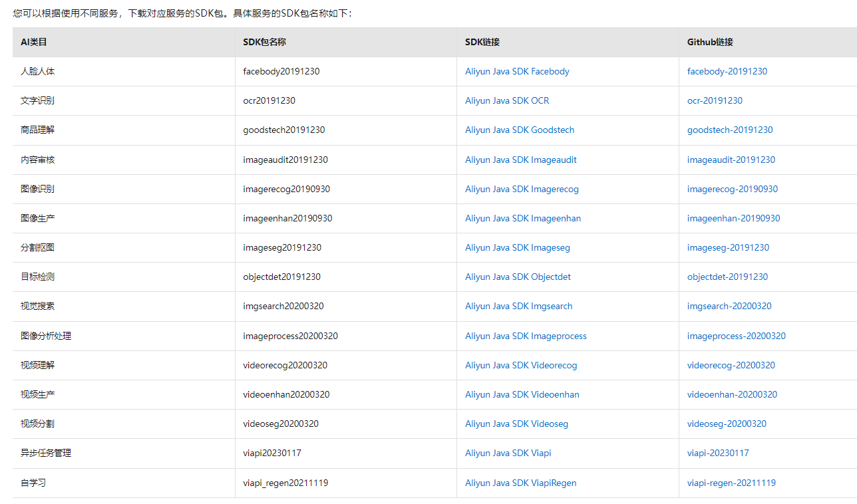
Task: Visit the videoseg-20200320 Github link
Action: tap(727, 424)
